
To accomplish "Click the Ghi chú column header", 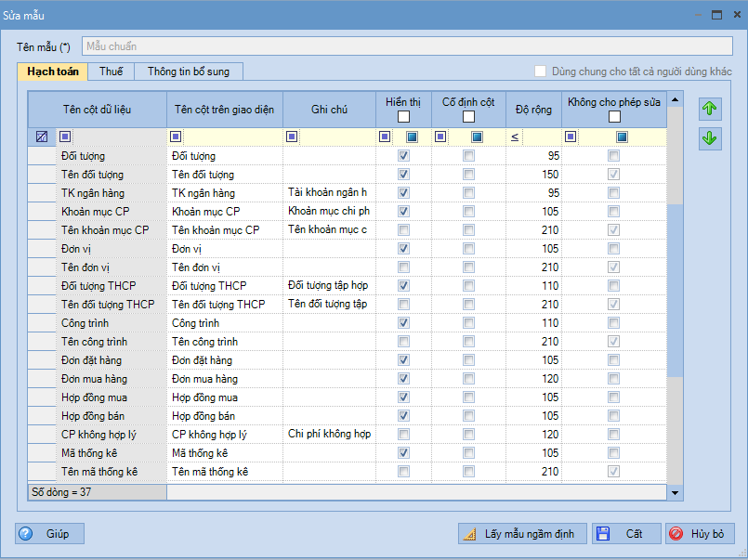I will pyautogui.click(x=329, y=110).
